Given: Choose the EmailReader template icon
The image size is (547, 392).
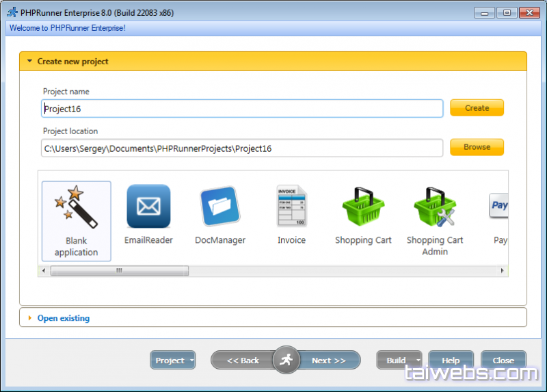Looking at the screenshot, I should pos(148,207).
